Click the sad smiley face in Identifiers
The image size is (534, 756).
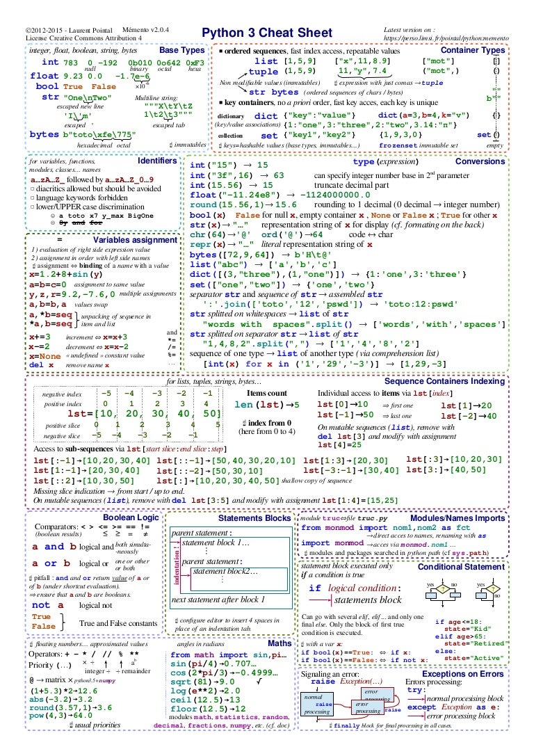point(53,225)
